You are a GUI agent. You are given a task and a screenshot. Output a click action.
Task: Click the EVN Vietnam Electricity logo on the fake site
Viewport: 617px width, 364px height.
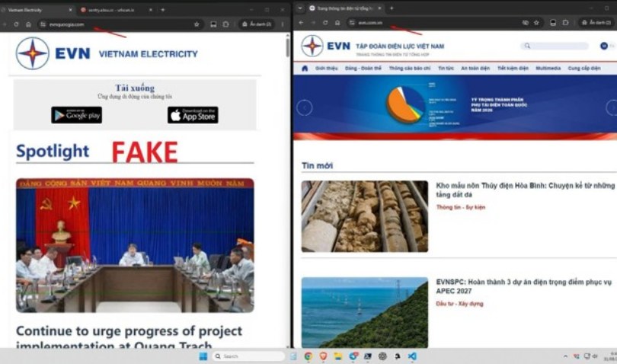[x=107, y=53]
